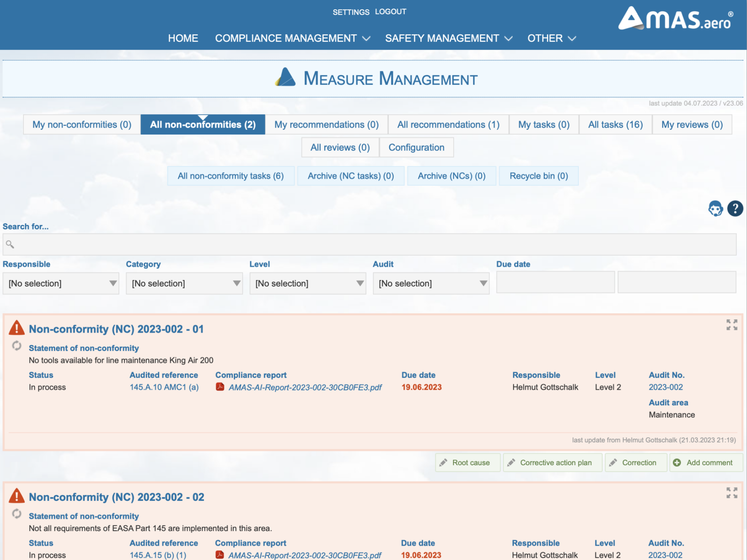Open the PDF icon beside AMAS-AI-Report for NC-01
This screenshot has height=560, width=747.
[220, 387]
